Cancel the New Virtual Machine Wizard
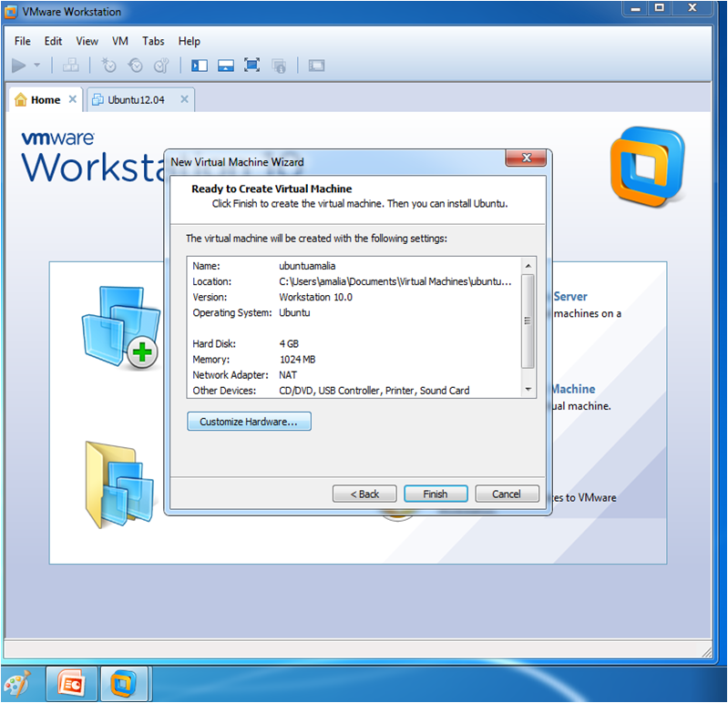 coord(507,494)
